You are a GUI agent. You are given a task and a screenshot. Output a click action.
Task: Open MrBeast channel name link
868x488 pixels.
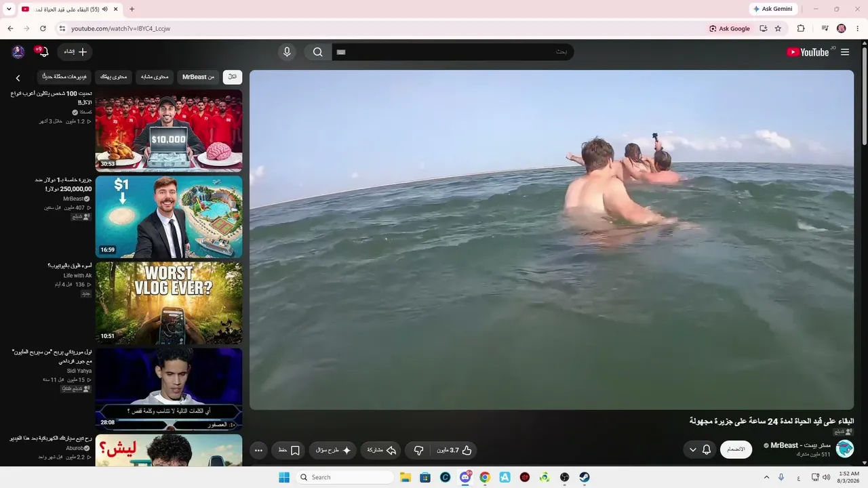point(800,445)
